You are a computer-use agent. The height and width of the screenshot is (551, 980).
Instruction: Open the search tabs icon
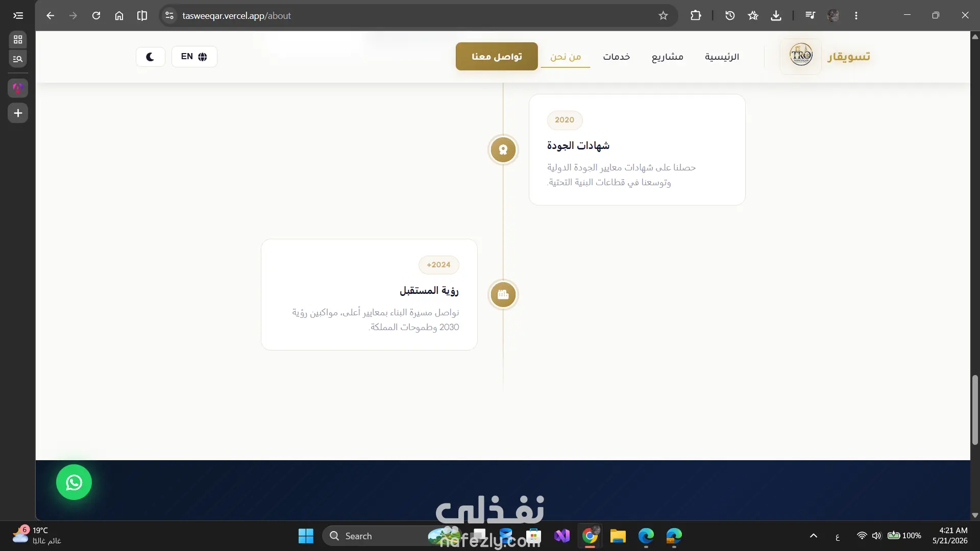click(x=18, y=59)
